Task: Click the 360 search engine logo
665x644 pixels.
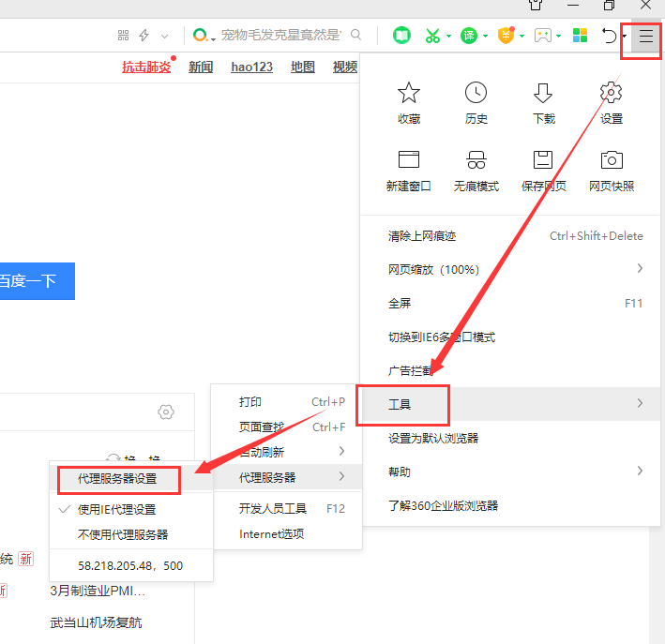Action: tap(200, 35)
